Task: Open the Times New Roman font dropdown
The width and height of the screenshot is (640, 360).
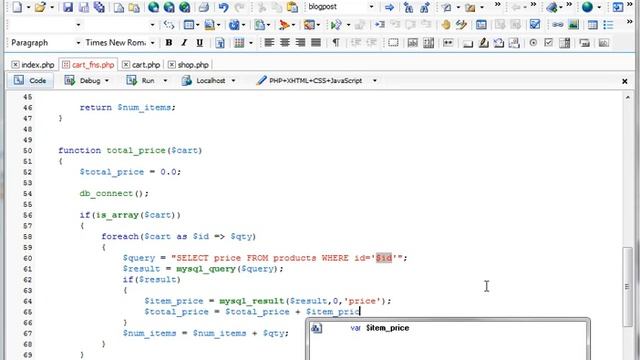Action: pos(153,43)
